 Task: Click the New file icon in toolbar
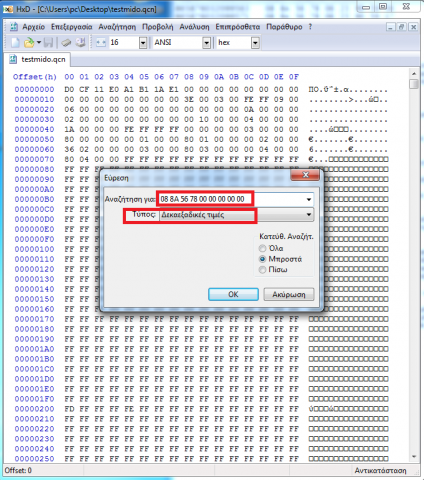[16, 43]
